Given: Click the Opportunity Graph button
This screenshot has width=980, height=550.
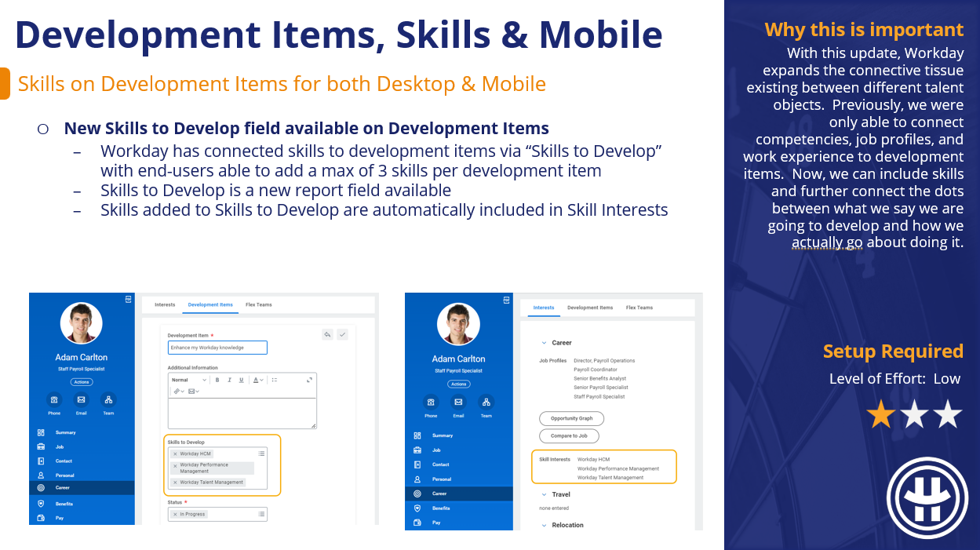Looking at the screenshot, I should click(x=571, y=418).
